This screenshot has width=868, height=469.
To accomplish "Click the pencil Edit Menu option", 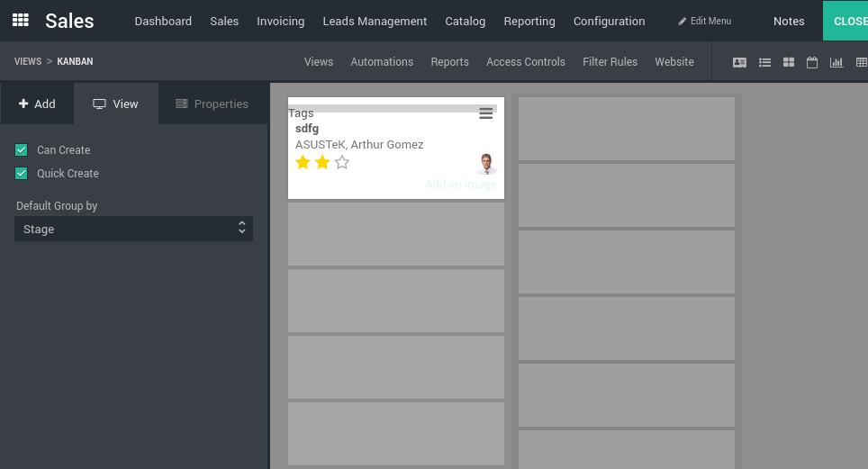I will [705, 21].
